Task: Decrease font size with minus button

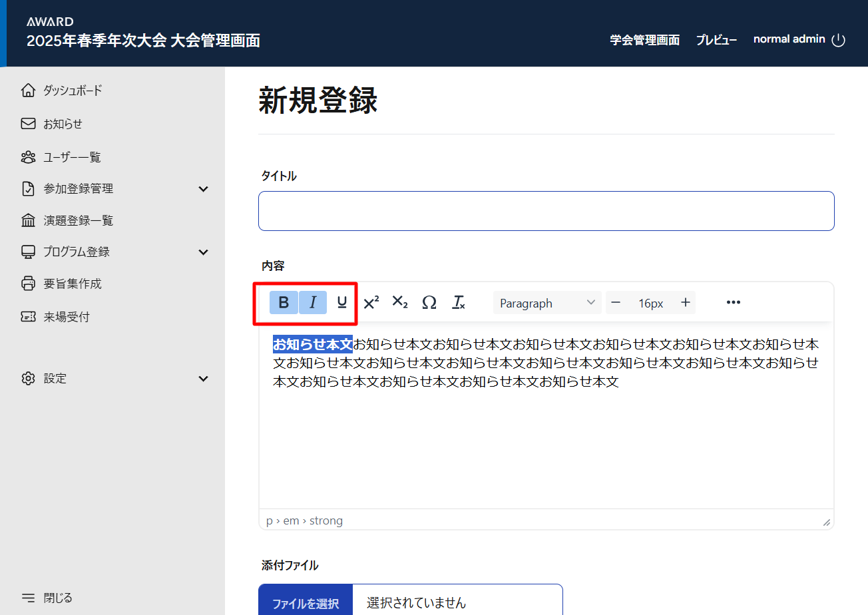Action: point(616,303)
